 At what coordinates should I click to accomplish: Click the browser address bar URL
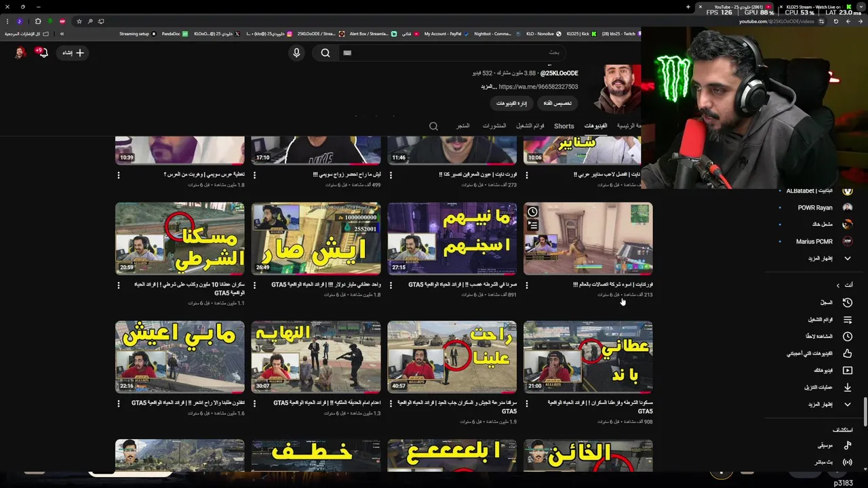tap(776, 22)
